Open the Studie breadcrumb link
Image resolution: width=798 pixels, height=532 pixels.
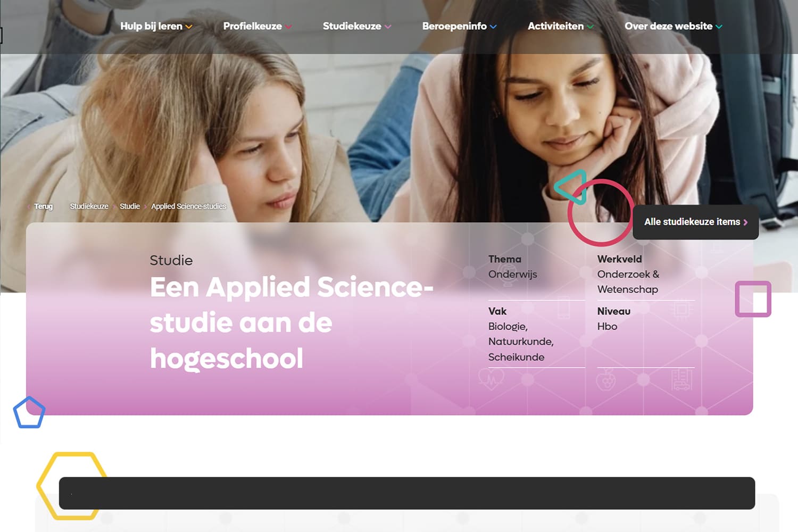pos(130,206)
